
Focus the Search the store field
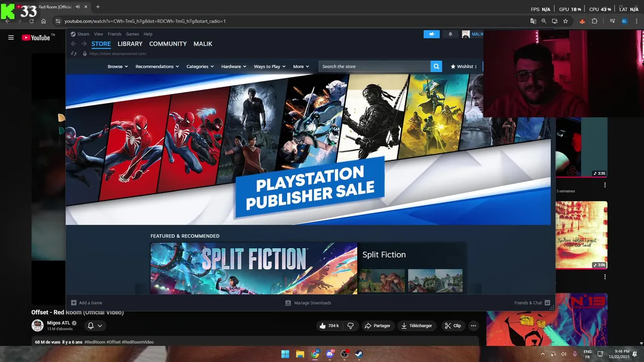[374, 66]
